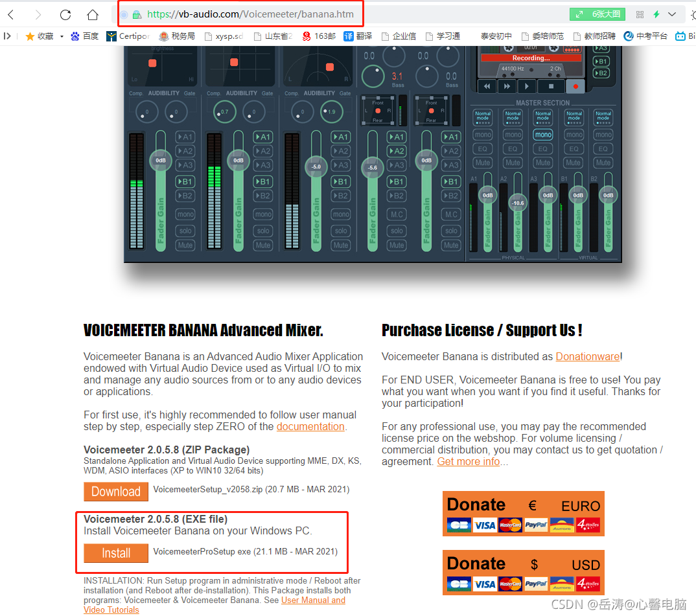
Task: Open the Get more info link
Action: coord(469,462)
